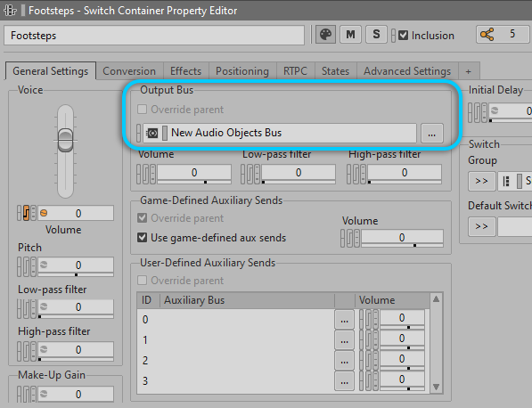
Task: Click the Voice Volume fader handle
Action: coord(65,140)
